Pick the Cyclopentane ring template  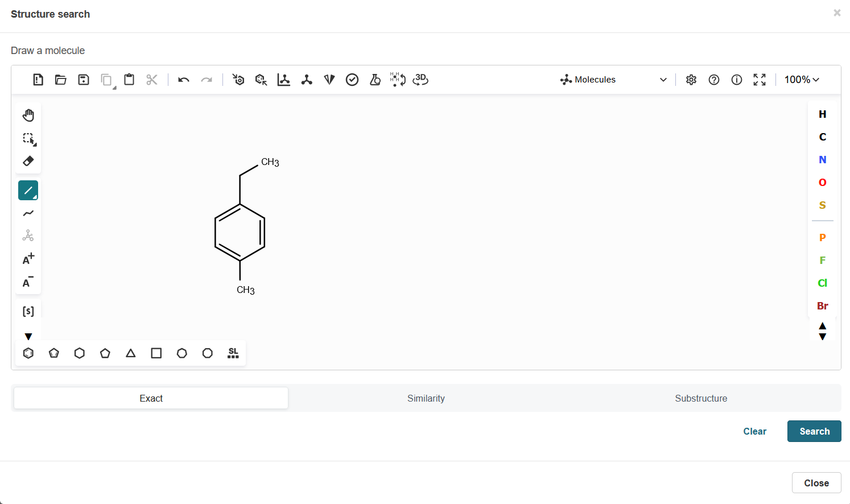[x=105, y=353]
